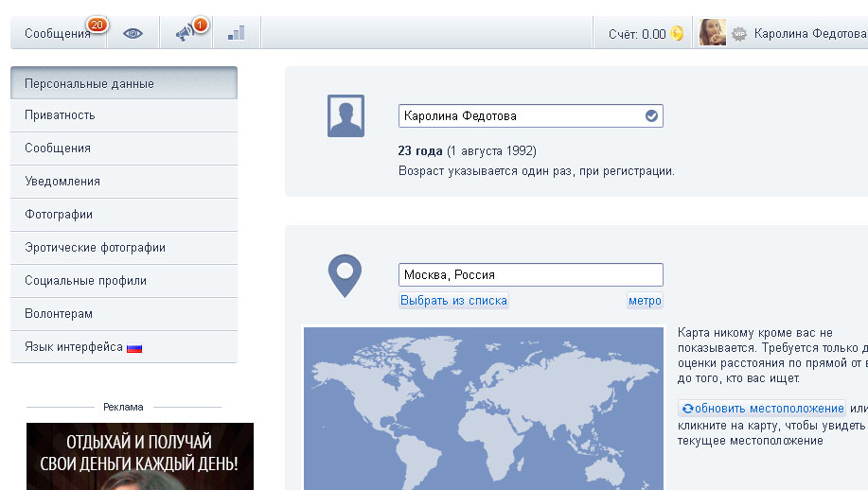Open Язык интерфейса language setting

click(x=124, y=347)
